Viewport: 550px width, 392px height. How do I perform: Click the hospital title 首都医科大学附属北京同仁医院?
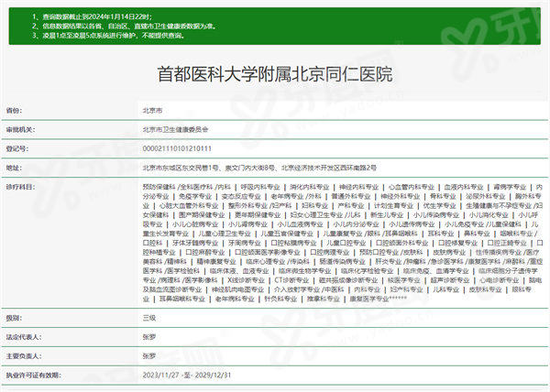coord(275,74)
